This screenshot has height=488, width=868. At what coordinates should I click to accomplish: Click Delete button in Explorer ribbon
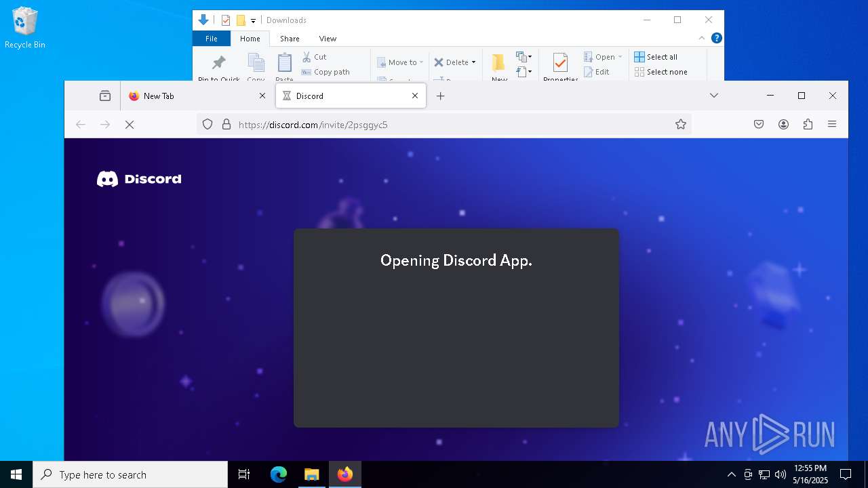point(452,62)
